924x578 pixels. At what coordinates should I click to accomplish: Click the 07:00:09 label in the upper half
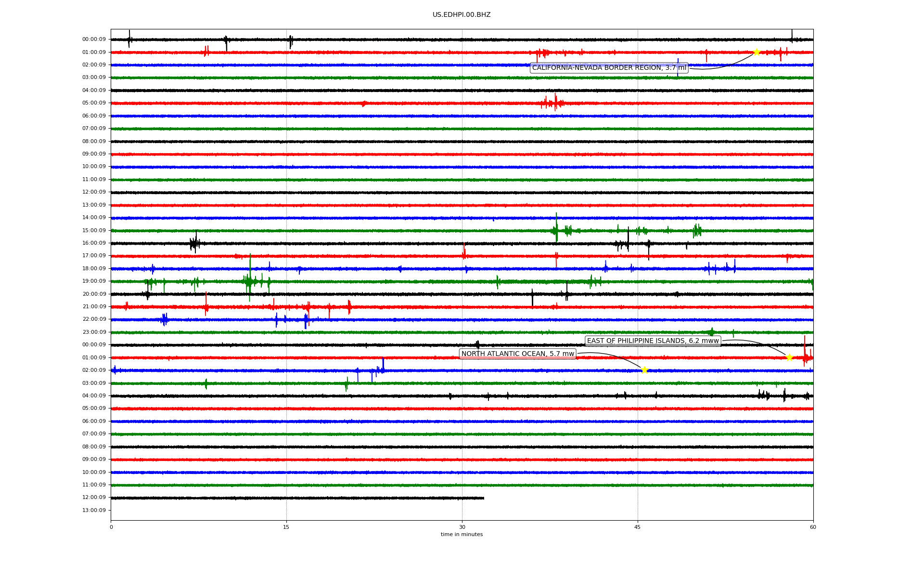click(94, 129)
